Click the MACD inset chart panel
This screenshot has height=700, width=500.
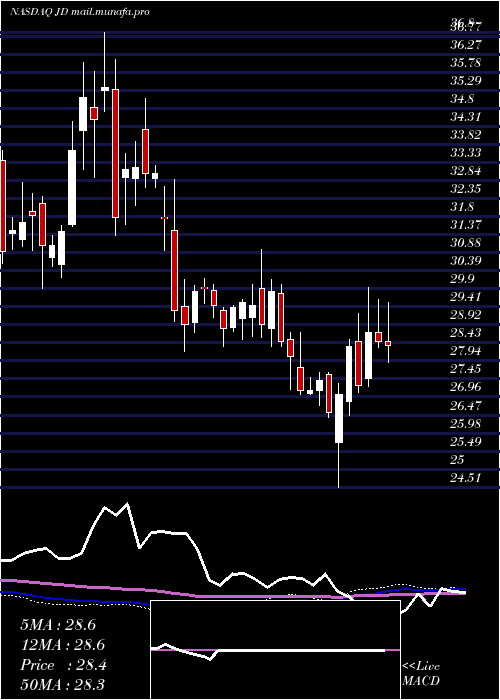tap(275, 650)
